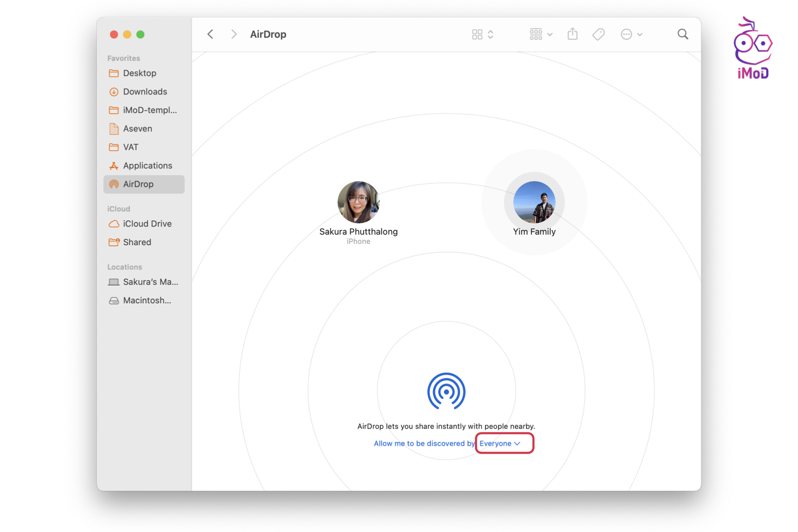Screen dimensions: 798x532
Task: Select iCloud Drive in sidebar
Action: coord(147,224)
